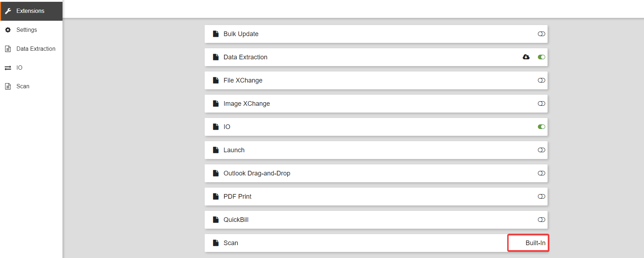644x258 pixels.
Task: Switch on the PDF Print toggle
Action: [x=541, y=197]
